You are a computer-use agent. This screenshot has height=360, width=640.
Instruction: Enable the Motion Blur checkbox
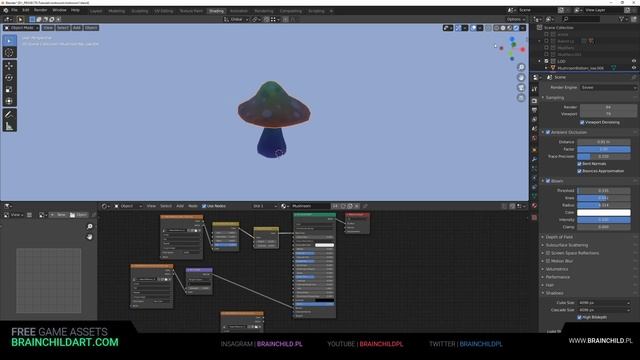point(548,261)
